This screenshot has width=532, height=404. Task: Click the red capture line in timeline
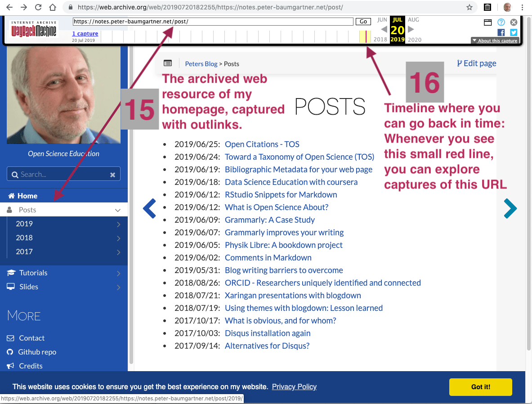click(x=366, y=36)
